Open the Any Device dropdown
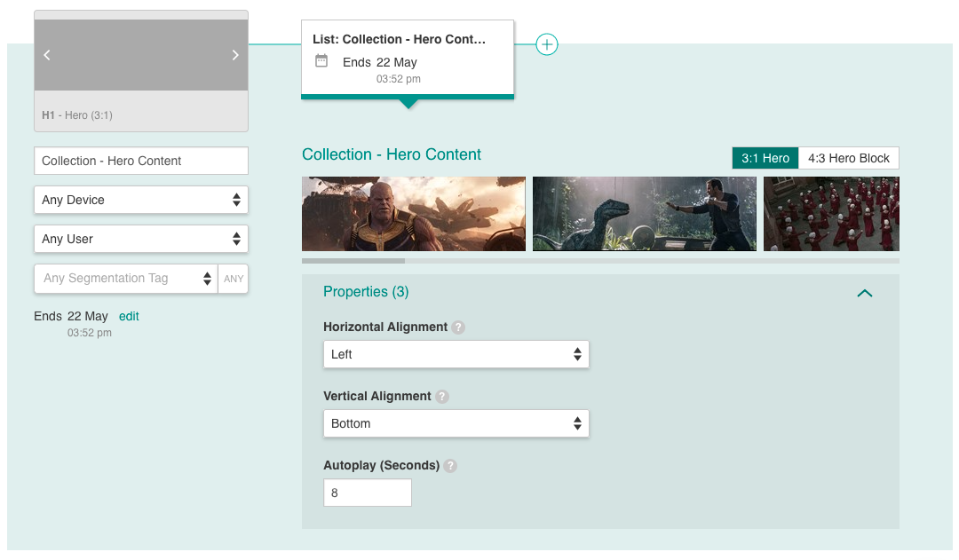The image size is (959, 560). (141, 200)
